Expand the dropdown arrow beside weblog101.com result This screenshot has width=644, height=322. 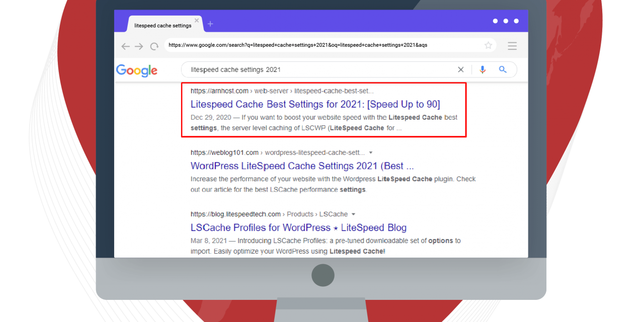pyautogui.click(x=371, y=152)
